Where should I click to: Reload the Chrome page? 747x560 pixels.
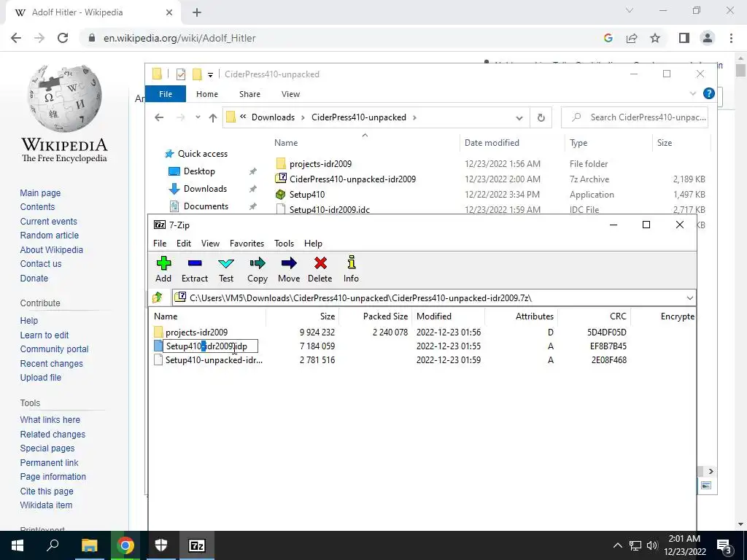point(63,38)
